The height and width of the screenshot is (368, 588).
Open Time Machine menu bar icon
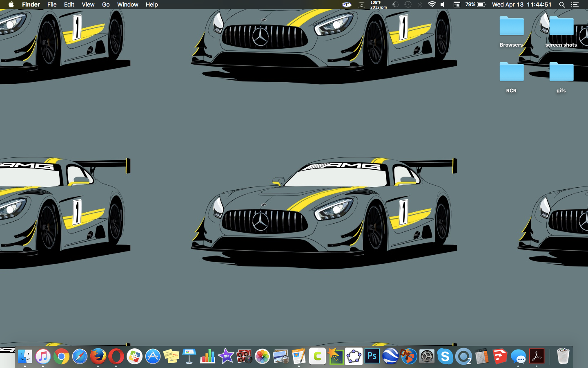click(408, 4)
